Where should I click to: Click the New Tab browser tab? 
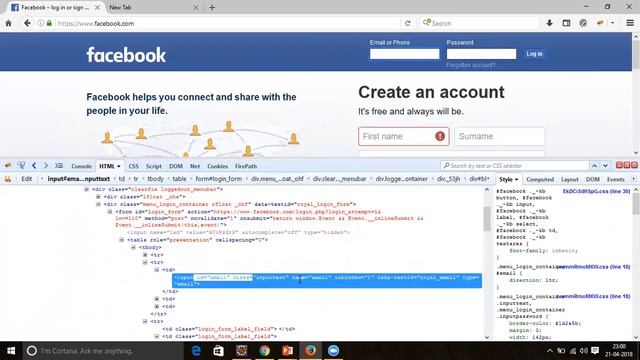point(153,7)
